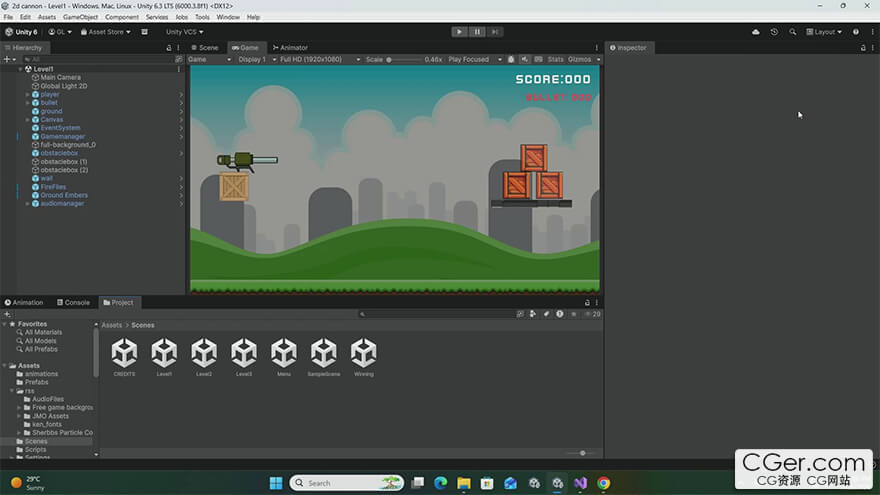880x495 pixels.
Task: Open the Game view mode dropdown
Action: click(x=209, y=59)
